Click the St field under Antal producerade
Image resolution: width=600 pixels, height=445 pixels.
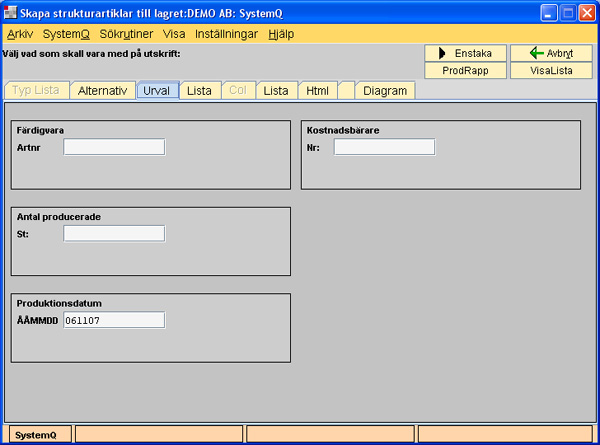[x=114, y=233]
